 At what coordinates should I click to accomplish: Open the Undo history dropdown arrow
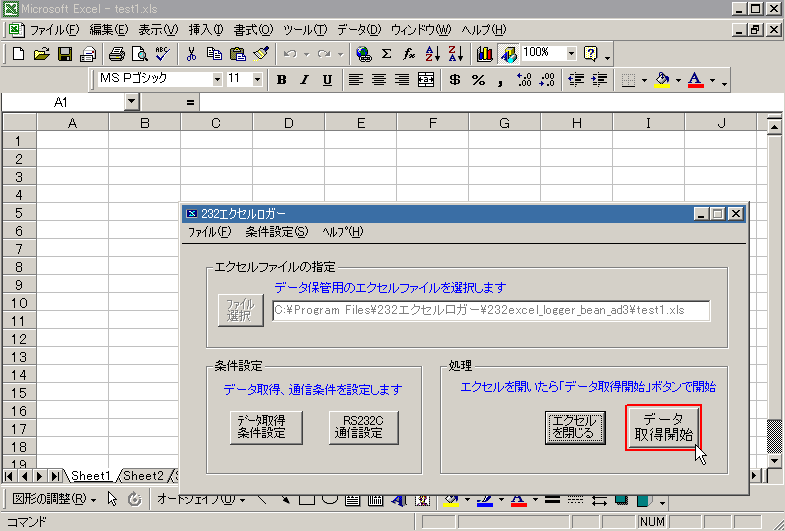[x=306, y=54]
